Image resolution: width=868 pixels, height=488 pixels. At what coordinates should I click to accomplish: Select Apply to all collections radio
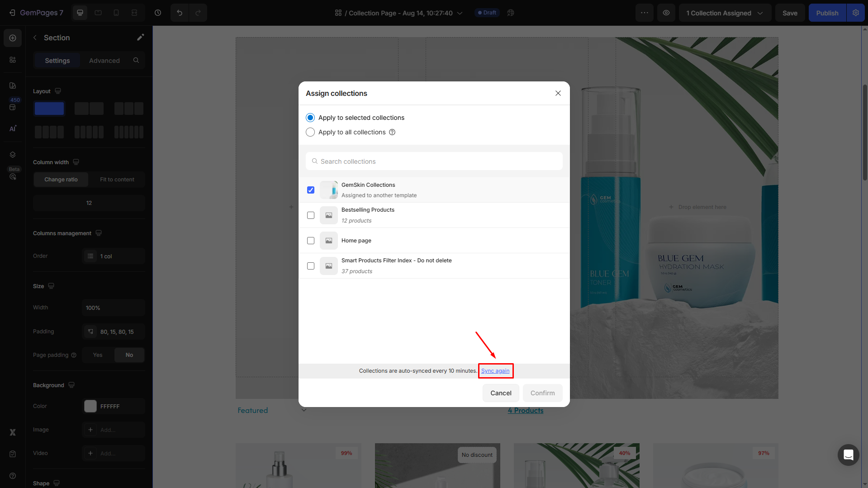click(x=310, y=132)
